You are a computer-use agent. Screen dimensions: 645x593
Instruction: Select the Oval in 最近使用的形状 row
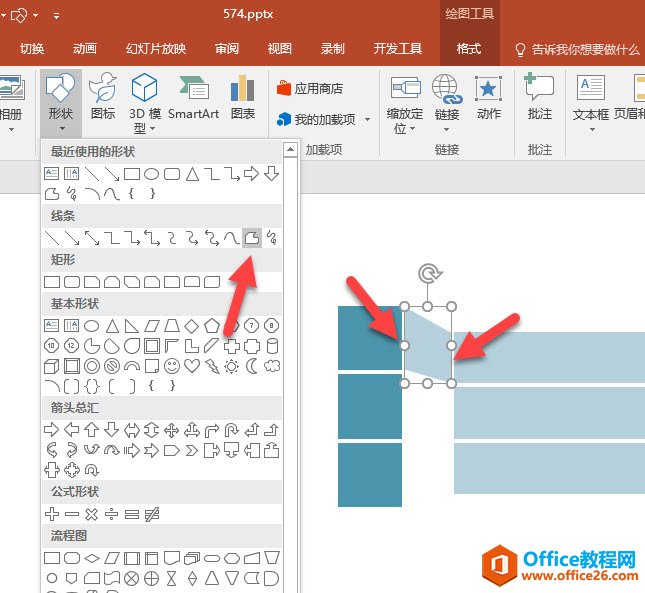pyautogui.click(x=152, y=174)
